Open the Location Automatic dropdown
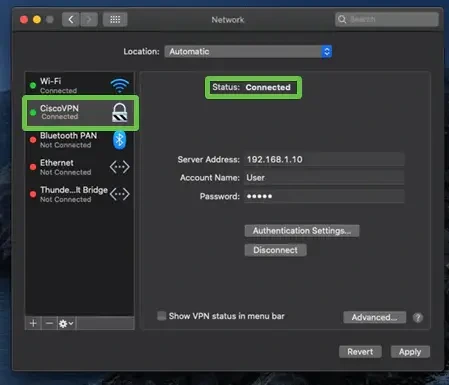Screen dimensions: 449x385 pos(248,52)
